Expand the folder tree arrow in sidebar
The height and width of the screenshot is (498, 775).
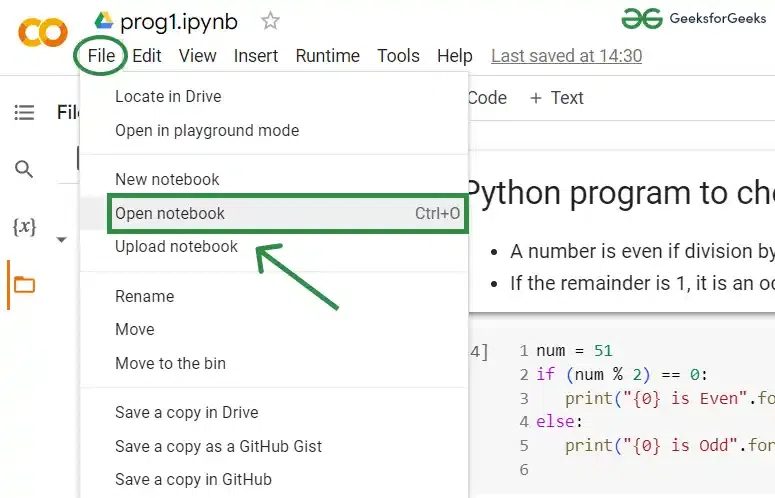pos(62,240)
